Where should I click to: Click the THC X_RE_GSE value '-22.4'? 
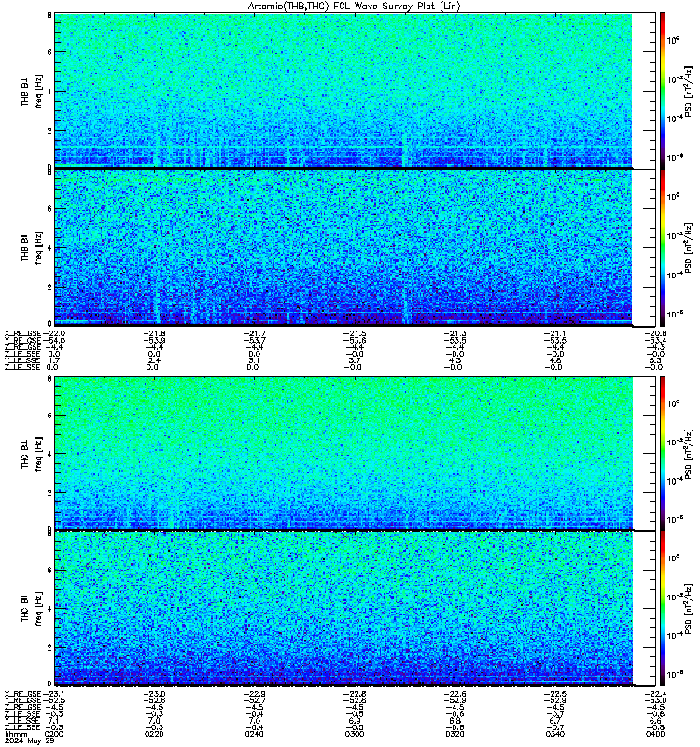(656, 694)
